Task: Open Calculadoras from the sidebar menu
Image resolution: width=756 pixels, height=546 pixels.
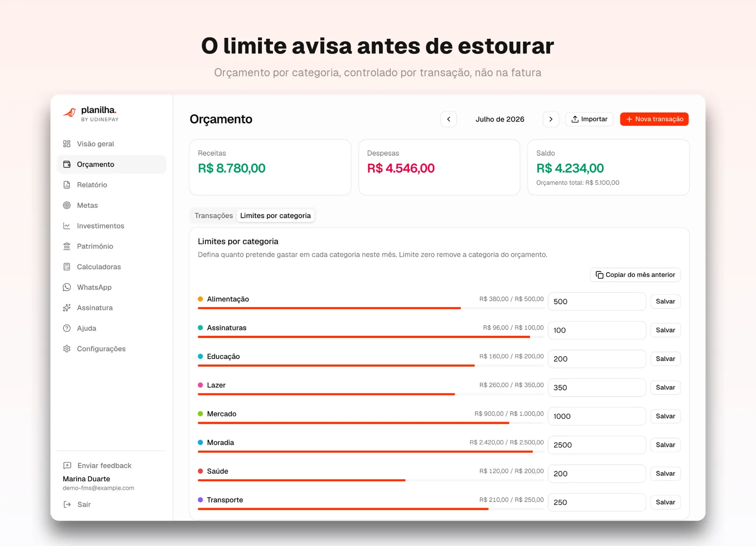Action: 112,267
